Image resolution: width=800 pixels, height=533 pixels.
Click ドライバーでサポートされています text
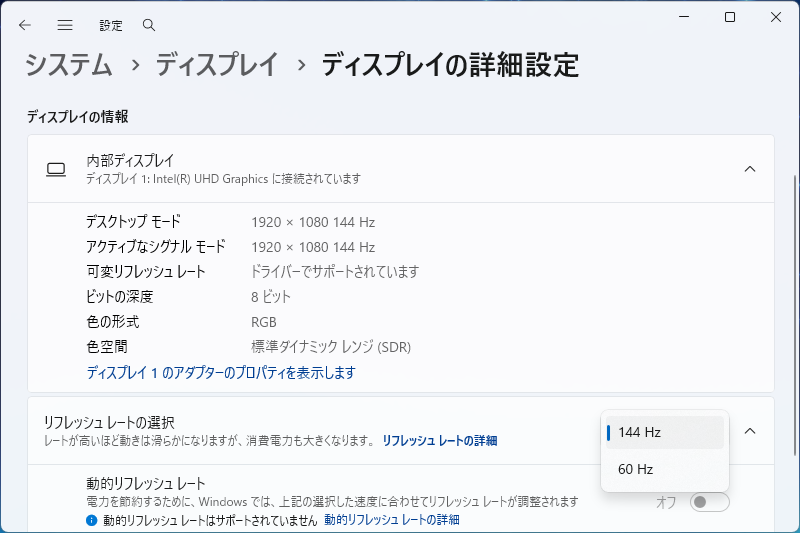click(x=335, y=272)
